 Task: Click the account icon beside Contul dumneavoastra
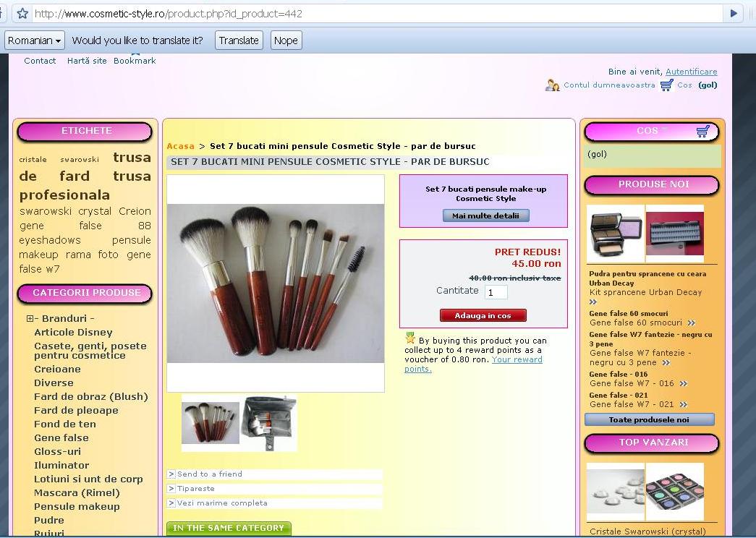(x=553, y=85)
